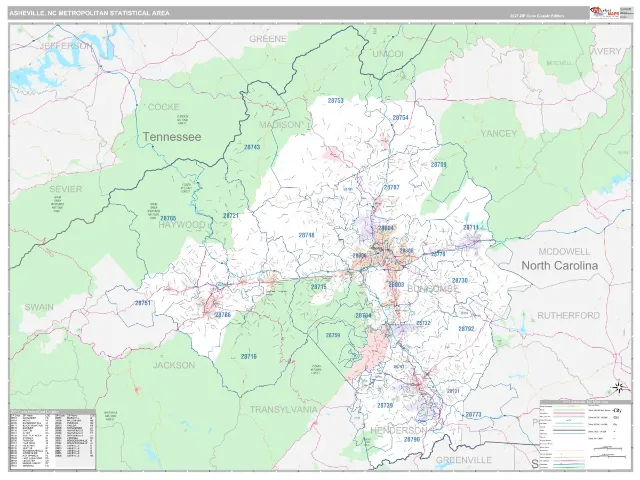640x480 pixels.
Task: Click the UNICOI county label
Action: [388, 54]
